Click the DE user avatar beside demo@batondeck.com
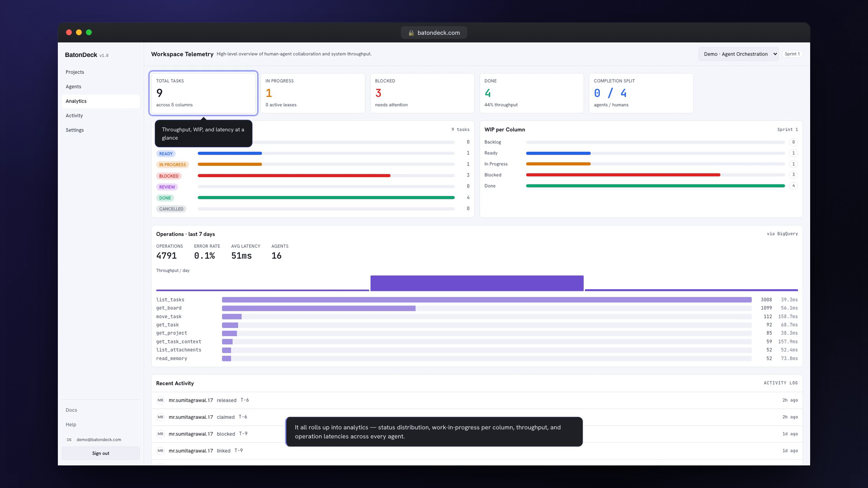Screen dimensions: 868x488 [x=69, y=440]
